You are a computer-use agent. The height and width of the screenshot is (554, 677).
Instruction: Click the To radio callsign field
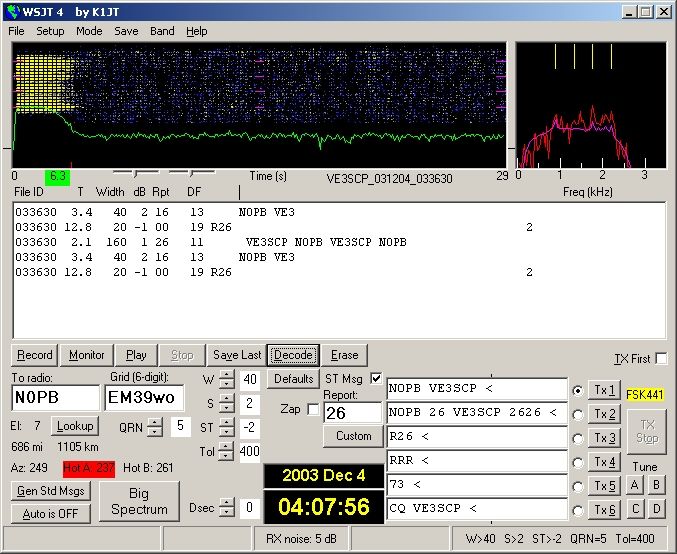tap(56, 397)
